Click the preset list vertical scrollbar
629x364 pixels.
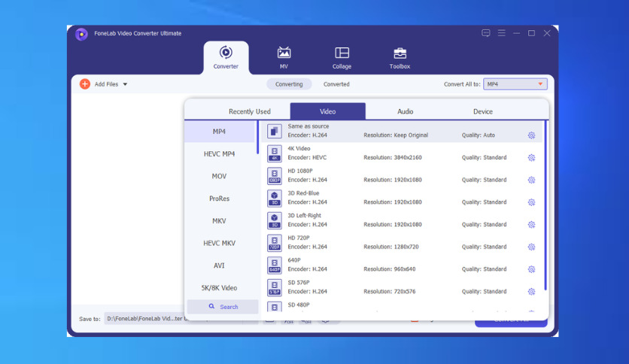pos(545,205)
